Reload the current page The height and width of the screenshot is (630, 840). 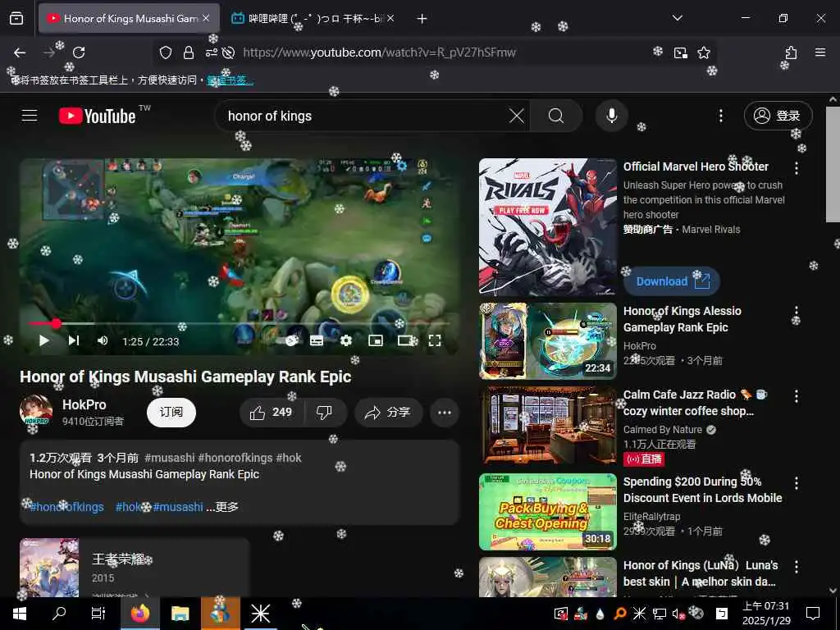[x=79, y=52]
